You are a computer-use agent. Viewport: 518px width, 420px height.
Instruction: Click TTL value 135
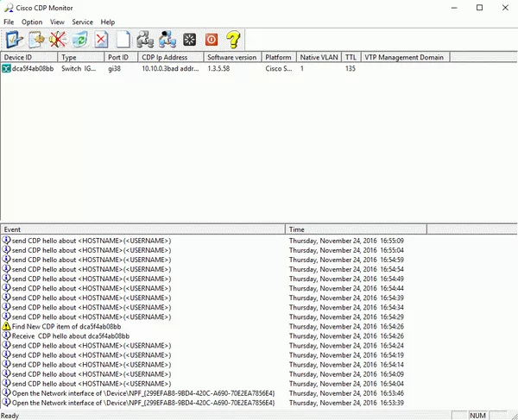tap(351, 69)
